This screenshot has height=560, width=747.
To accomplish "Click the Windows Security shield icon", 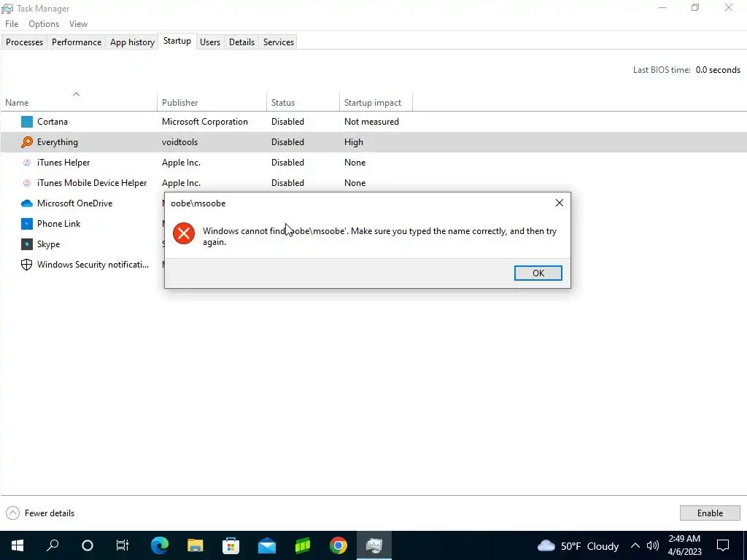I will [x=27, y=265].
